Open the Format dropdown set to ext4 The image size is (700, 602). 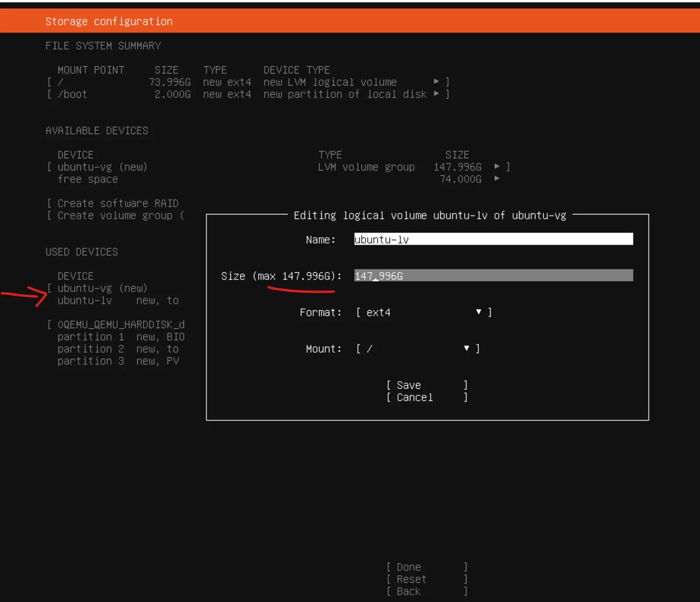[x=423, y=312]
